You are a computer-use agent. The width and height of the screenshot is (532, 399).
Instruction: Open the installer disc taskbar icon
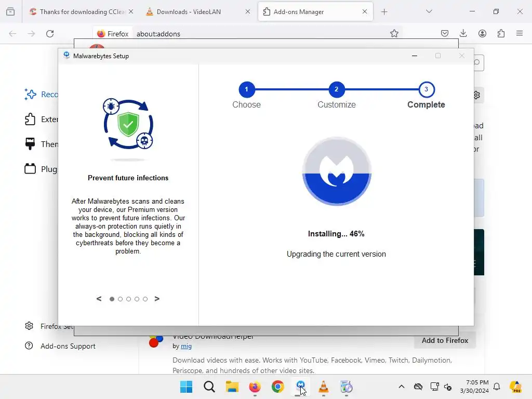[x=347, y=387]
